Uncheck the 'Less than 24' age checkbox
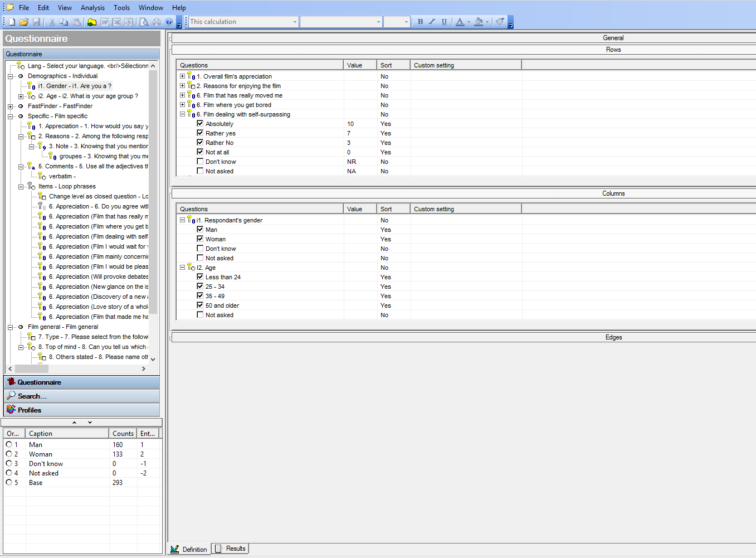 [200, 277]
